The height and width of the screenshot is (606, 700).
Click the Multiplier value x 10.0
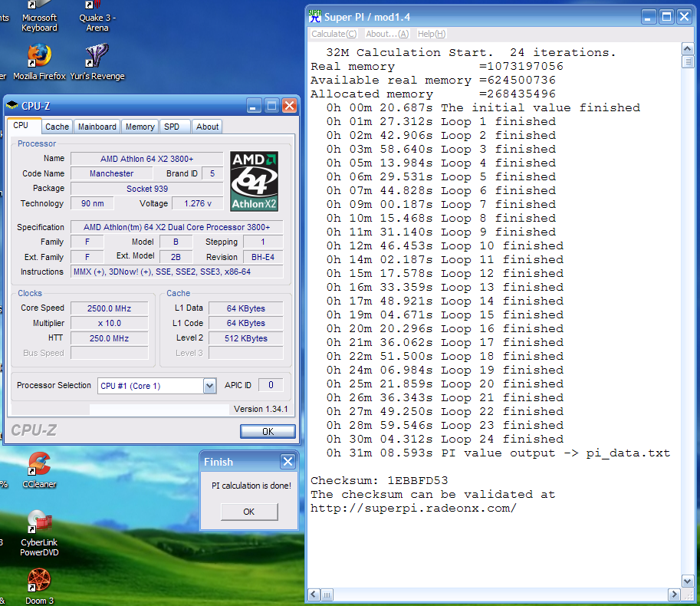(x=110, y=323)
